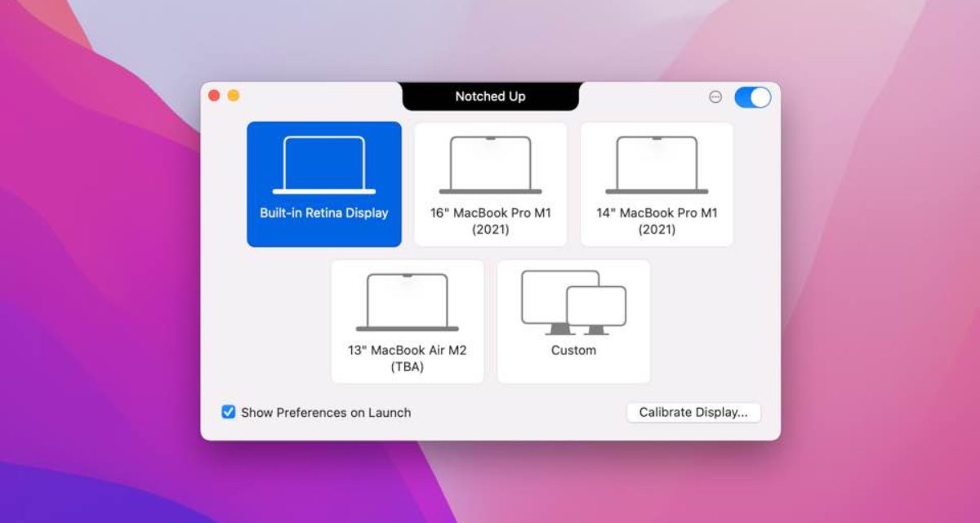Viewport: 980px width, 523px height.
Task: Close the Notched Up window
Action: pyautogui.click(x=214, y=96)
